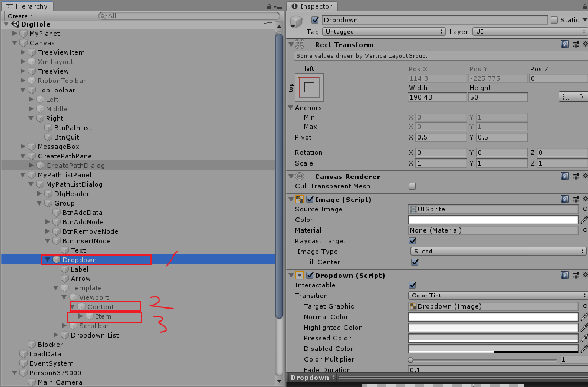Image resolution: width=588 pixels, height=387 pixels.
Task: Click the Height field 50
Action: [498, 97]
